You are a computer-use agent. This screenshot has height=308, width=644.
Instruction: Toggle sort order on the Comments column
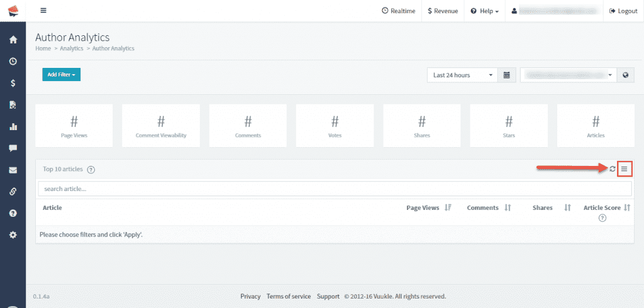click(508, 207)
